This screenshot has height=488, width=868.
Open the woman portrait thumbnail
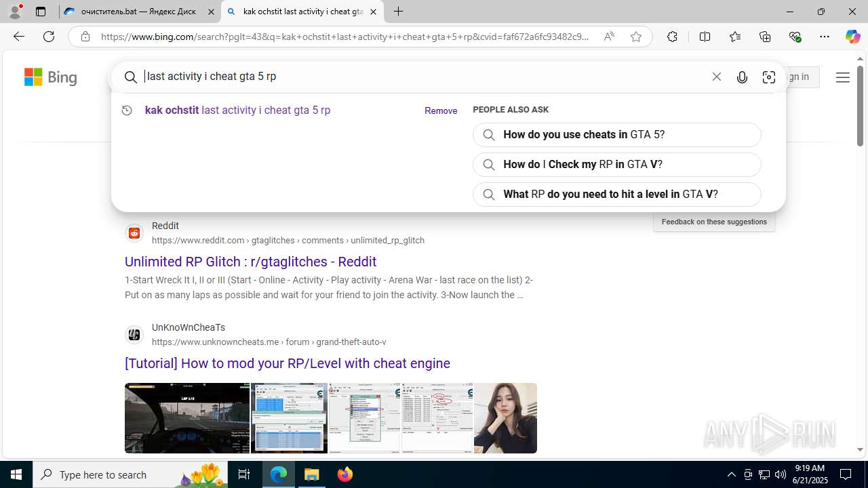(505, 418)
